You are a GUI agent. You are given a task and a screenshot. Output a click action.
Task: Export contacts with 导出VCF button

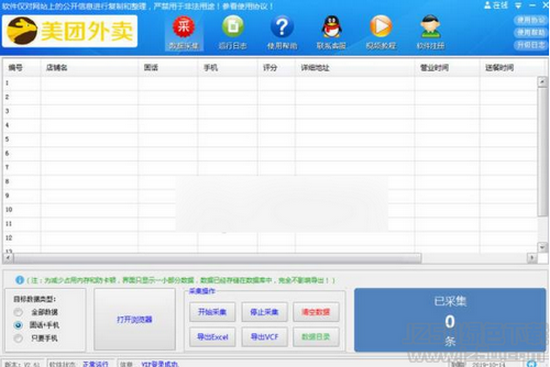[x=264, y=337]
